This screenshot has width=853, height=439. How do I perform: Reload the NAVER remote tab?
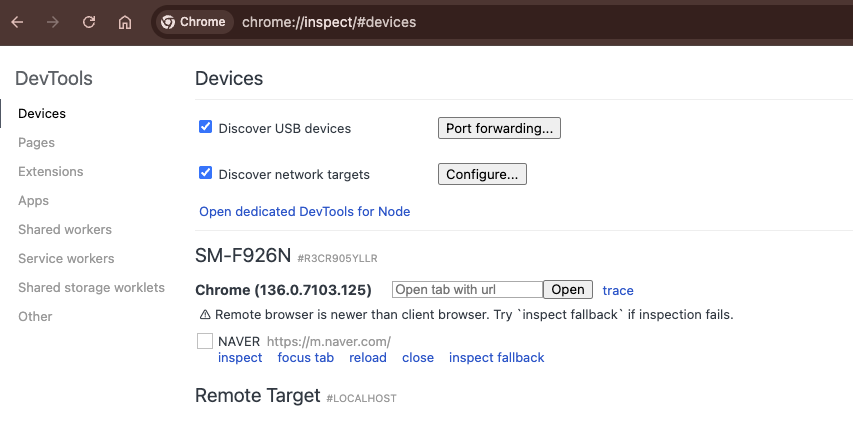click(x=368, y=357)
